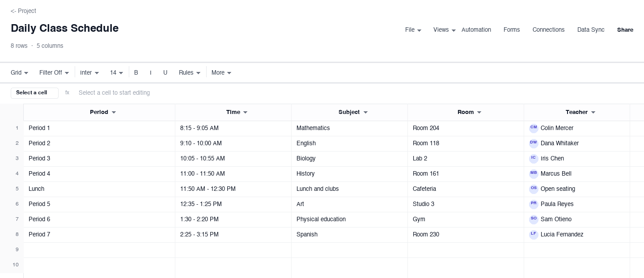
Task: Open the File menu
Action: click(x=413, y=30)
